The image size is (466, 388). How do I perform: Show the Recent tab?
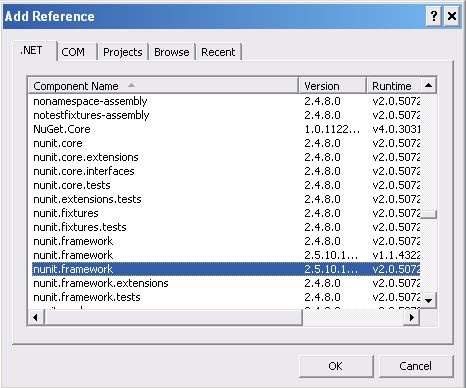tap(218, 52)
